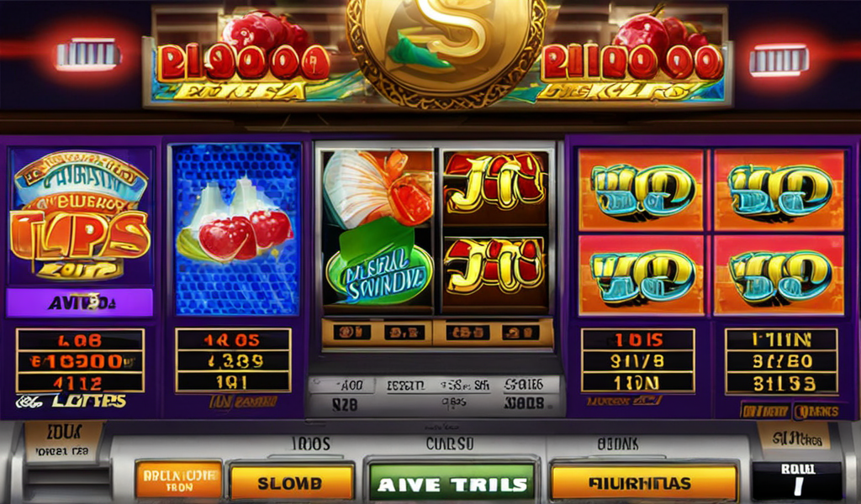Viewport: 861px width, 504px height.
Task: Click the purple AVIVDA banner
Action: pos(80,302)
